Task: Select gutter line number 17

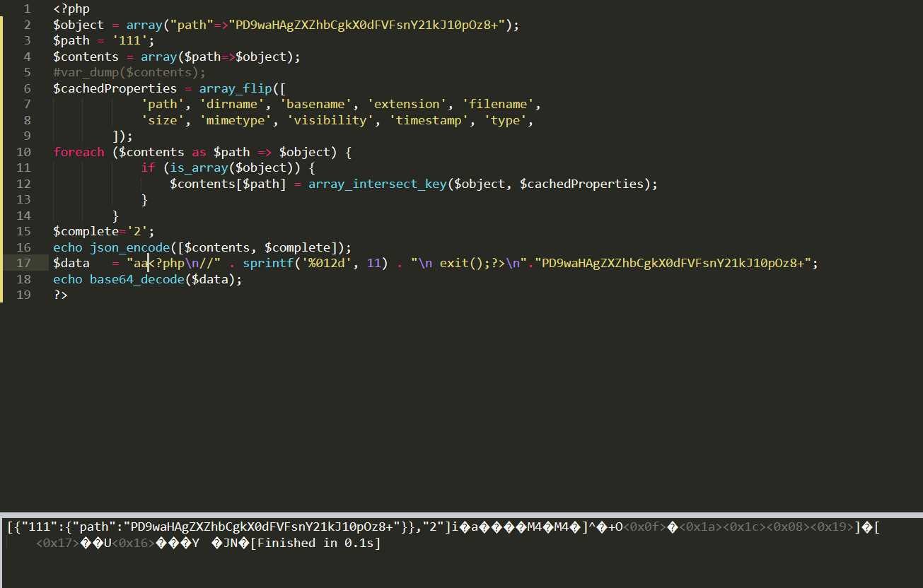Action: pos(23,264)
